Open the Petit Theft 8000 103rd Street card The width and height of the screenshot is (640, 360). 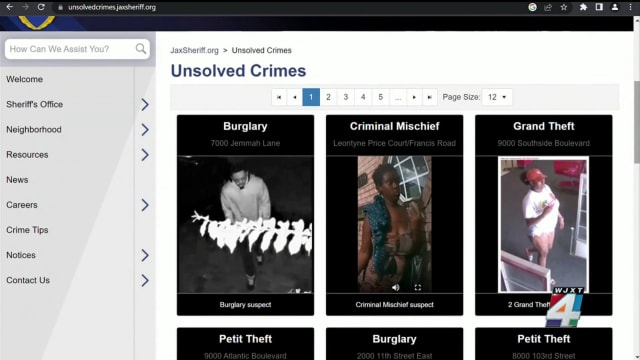click(544, 344)
